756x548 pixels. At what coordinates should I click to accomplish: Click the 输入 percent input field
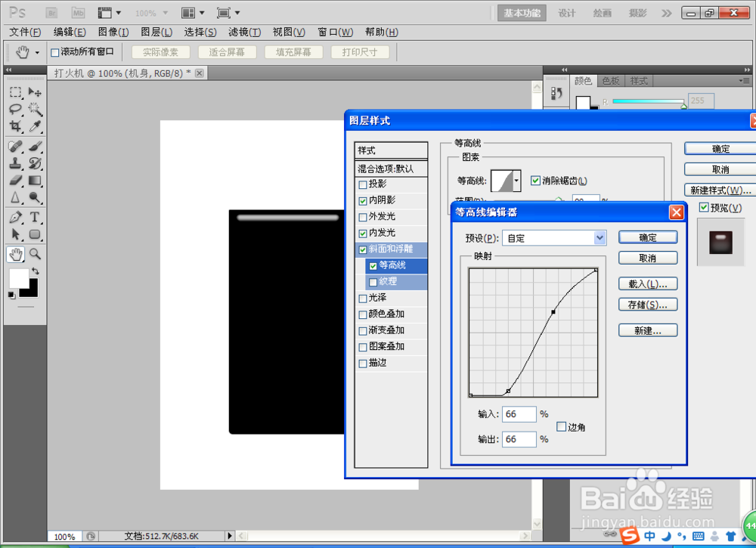click(519, 414)
